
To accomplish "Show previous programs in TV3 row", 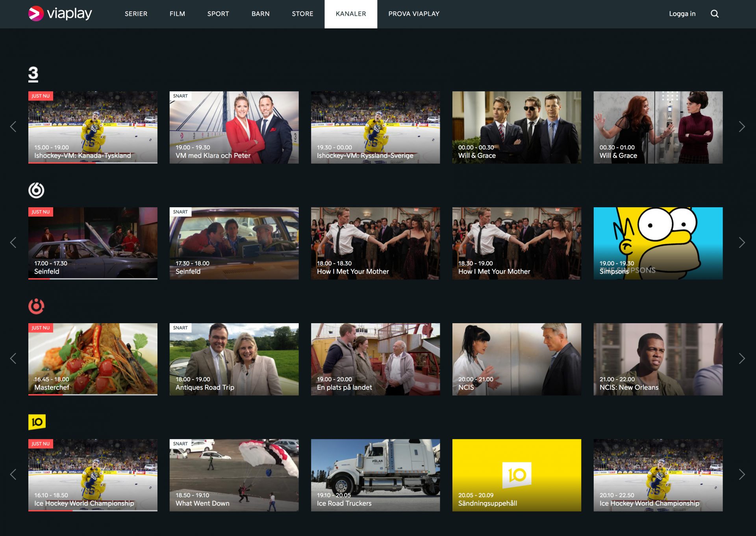I will 13,127.
